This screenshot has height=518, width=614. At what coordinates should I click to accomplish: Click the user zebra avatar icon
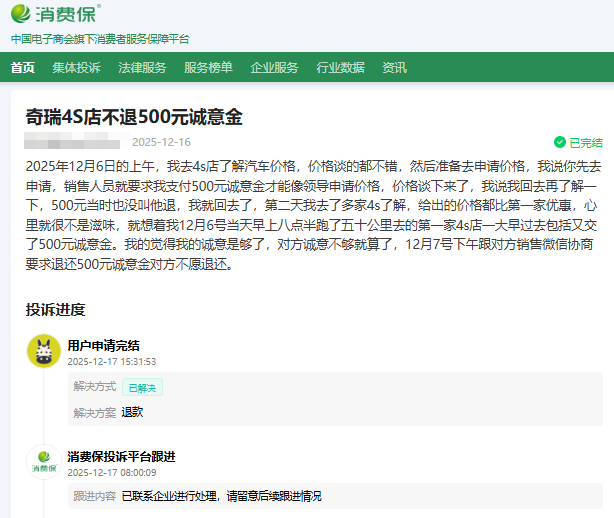click(x=43, y=351)
